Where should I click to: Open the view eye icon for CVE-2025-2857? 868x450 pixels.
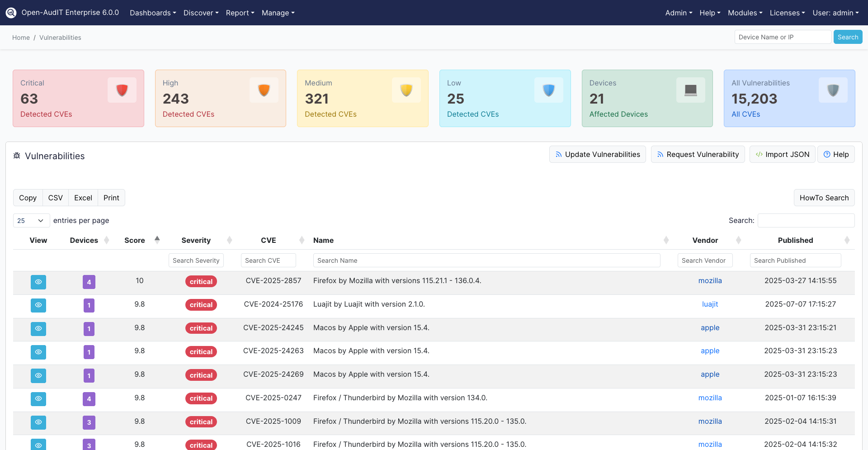[38, 282]
